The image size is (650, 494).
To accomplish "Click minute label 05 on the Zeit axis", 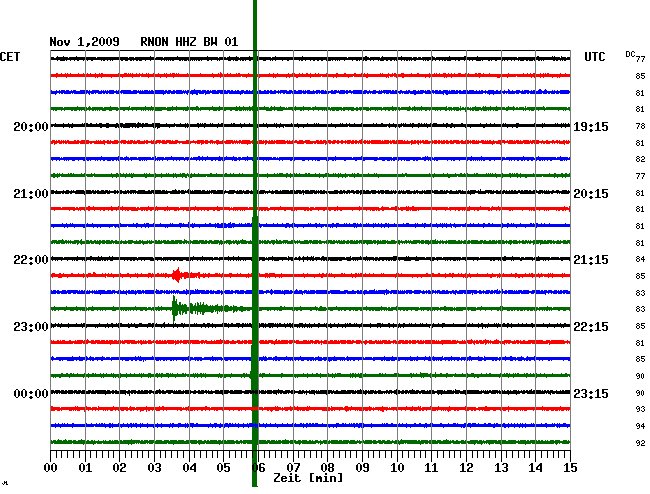I will (x=223, y=468).
